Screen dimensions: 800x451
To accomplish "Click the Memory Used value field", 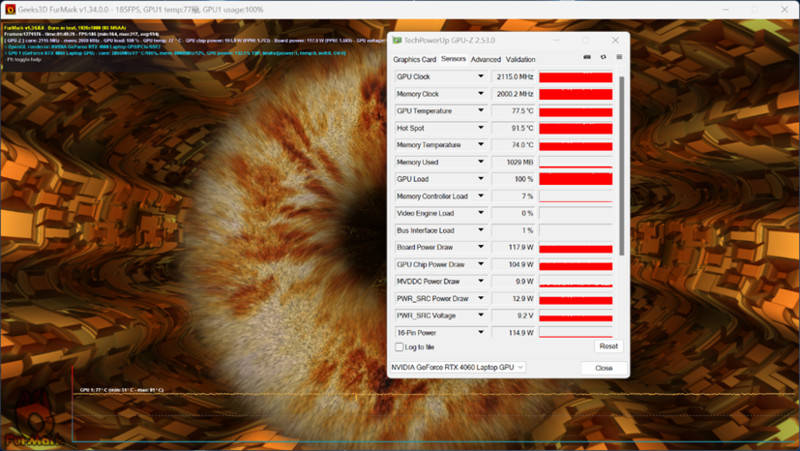I will point(514,162).
